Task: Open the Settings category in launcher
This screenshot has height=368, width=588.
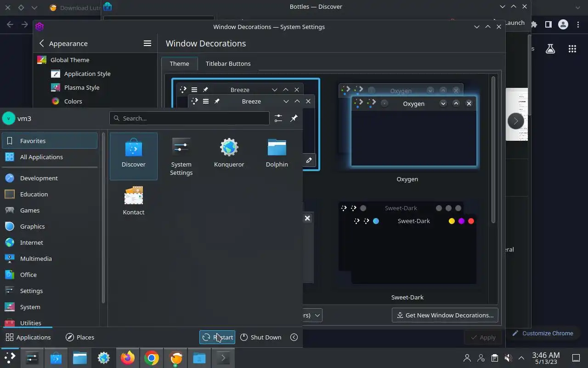Action: click(50, 291)
